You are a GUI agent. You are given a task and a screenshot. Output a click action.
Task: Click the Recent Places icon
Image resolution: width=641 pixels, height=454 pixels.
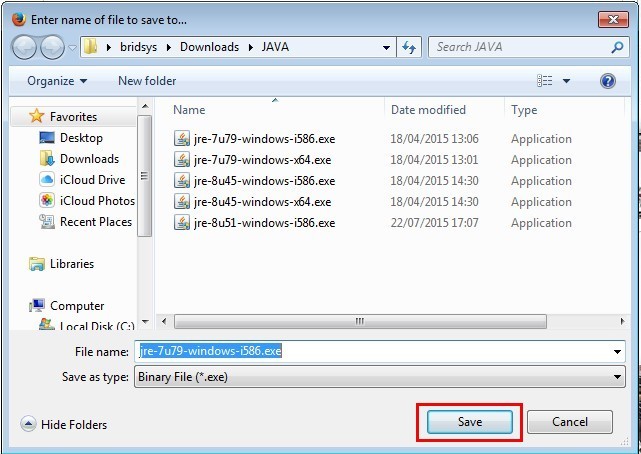(x=47, y=221)
